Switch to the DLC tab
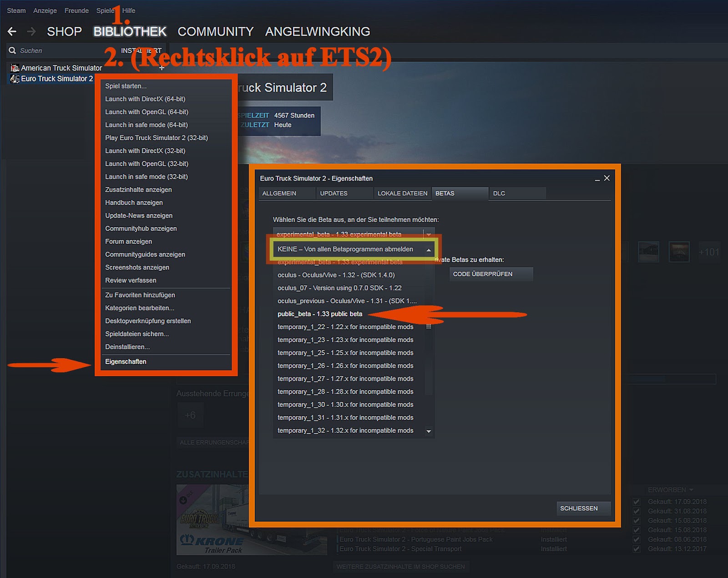Image resolution: width=728 pixels, height=578 pixels. click(518, 193)
